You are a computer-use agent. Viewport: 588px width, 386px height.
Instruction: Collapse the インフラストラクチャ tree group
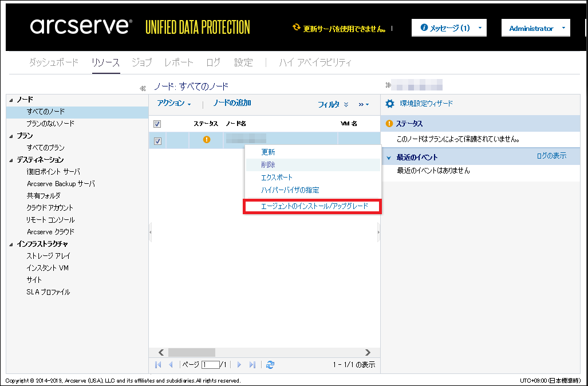point(11,244)
